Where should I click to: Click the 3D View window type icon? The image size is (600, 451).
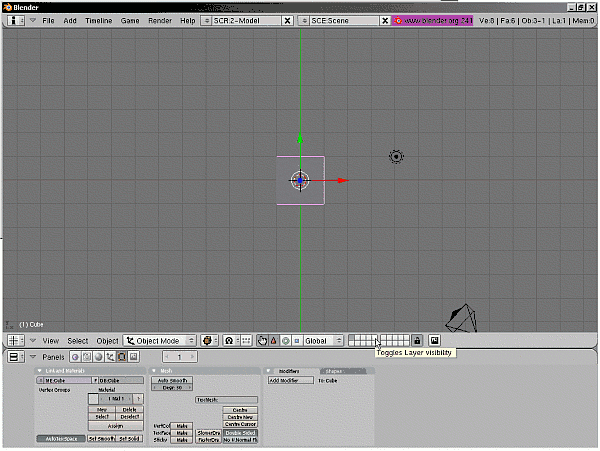[16, 341]
